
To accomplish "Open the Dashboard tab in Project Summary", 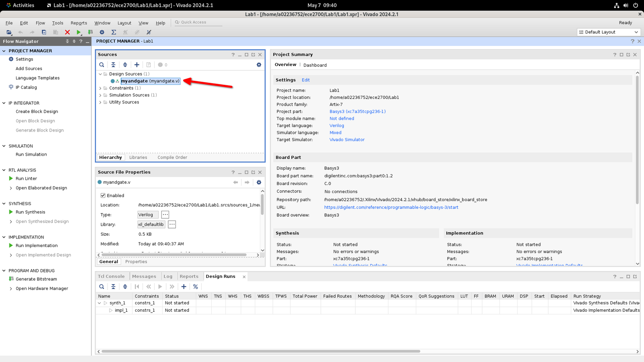I will point(315,65).
